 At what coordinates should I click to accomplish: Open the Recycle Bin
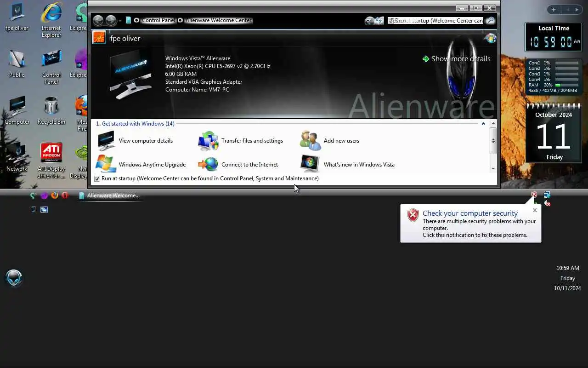pyautogui.click(x=51, y=111)
